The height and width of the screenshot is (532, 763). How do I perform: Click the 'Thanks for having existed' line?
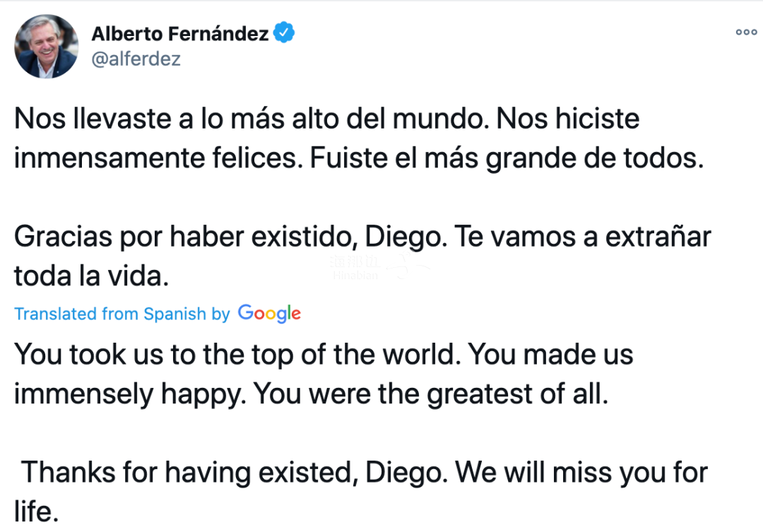(365, 472)
